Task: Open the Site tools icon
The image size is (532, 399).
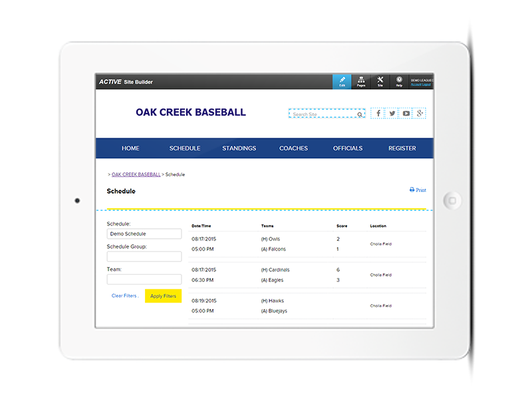Action: click(380, 81)
